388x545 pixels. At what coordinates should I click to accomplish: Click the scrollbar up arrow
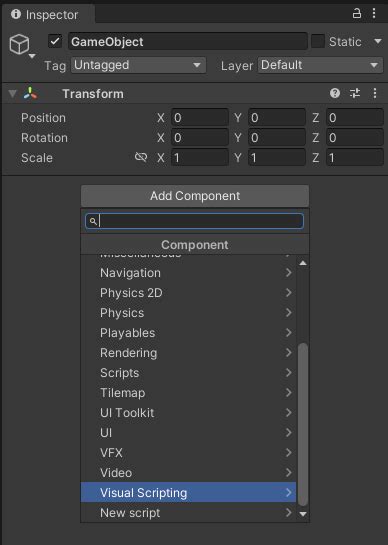point(303,263)
